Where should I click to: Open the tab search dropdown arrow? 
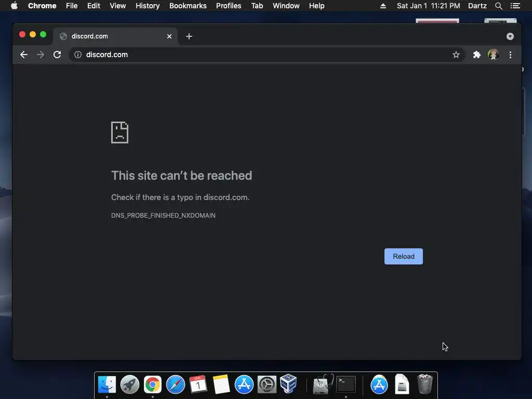[510, 36]
